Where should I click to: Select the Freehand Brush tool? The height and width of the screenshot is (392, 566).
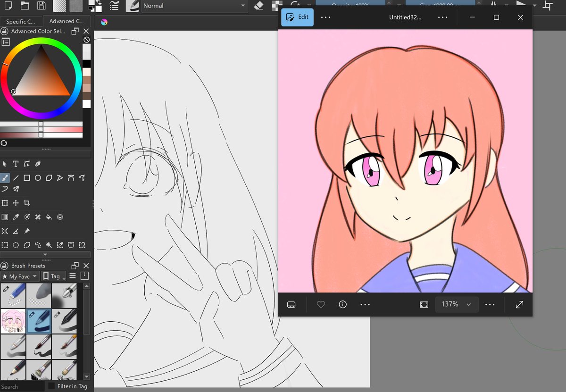[5, 178]
